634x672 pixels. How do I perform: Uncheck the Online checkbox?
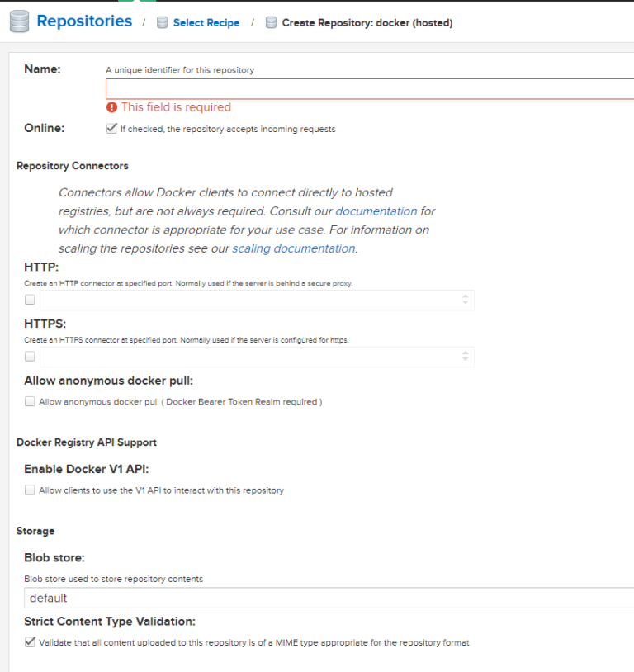click(112, 127)
